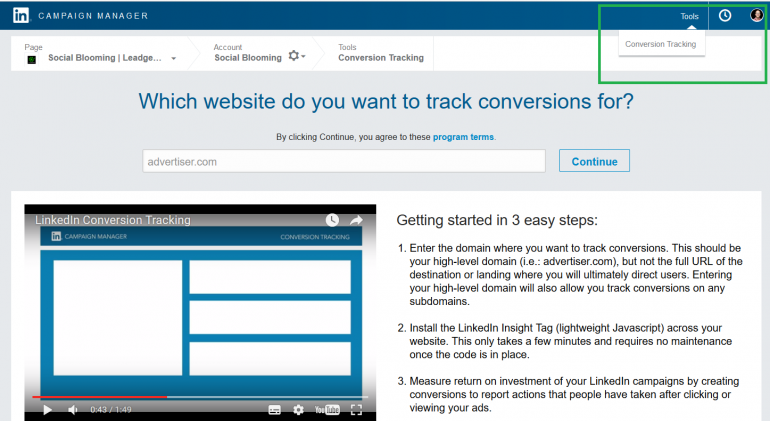Open the LinkedIn Conversion Tracking video title
770x421 pixels.
click(113, 220)
